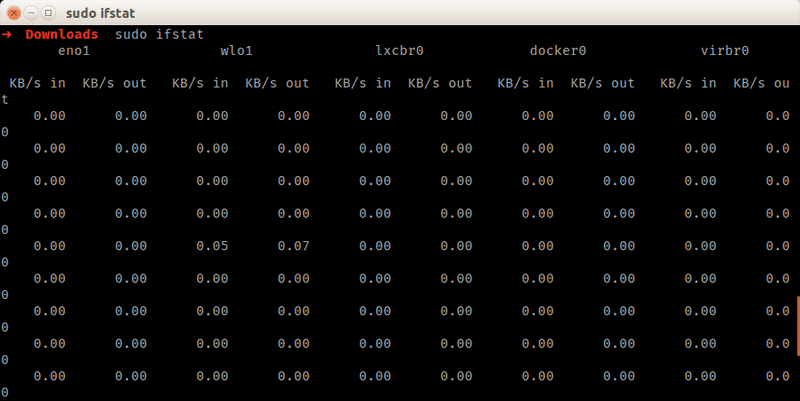This screenshot has width=800, height=401.
Task: Click the red prompt arrow before Downloads
Action: point(7,34)
